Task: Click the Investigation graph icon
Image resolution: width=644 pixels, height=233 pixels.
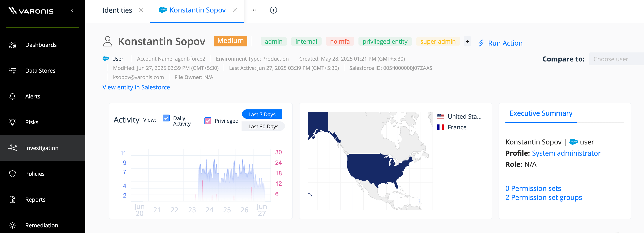Action: (12, 148)
